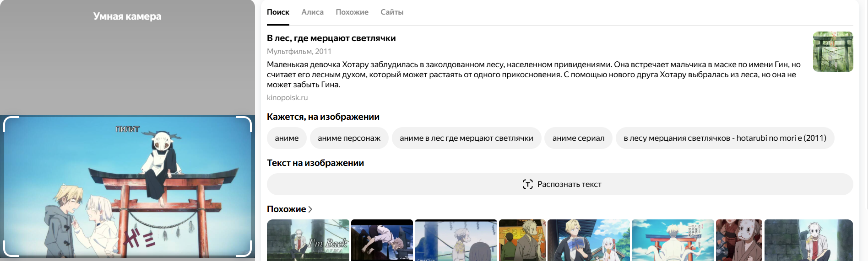Screen dimensions: 868x261
Task: Select the 'аниме сериал' tag chip
Action: point(578,138)
